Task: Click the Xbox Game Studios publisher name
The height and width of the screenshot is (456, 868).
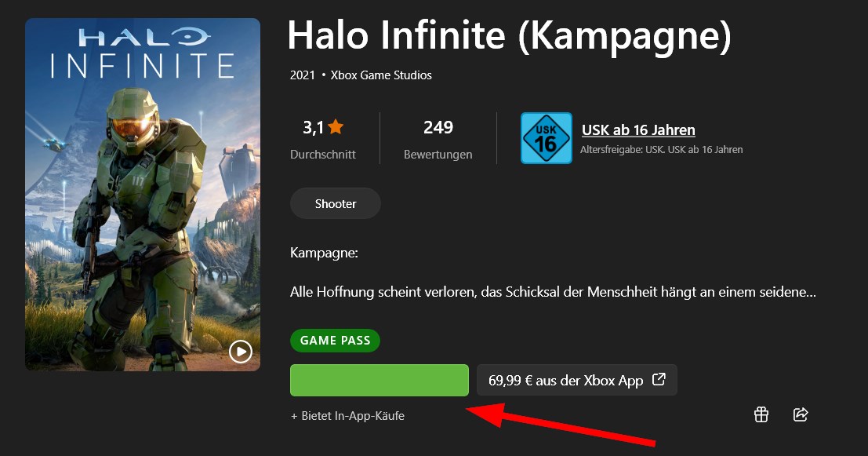Action: point(381,75)
